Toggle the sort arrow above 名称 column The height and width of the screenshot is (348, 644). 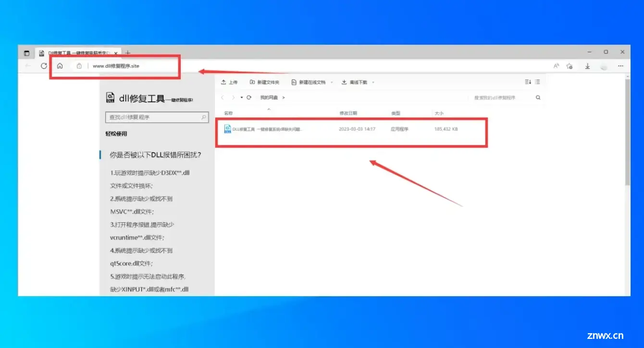coord(269,109)
